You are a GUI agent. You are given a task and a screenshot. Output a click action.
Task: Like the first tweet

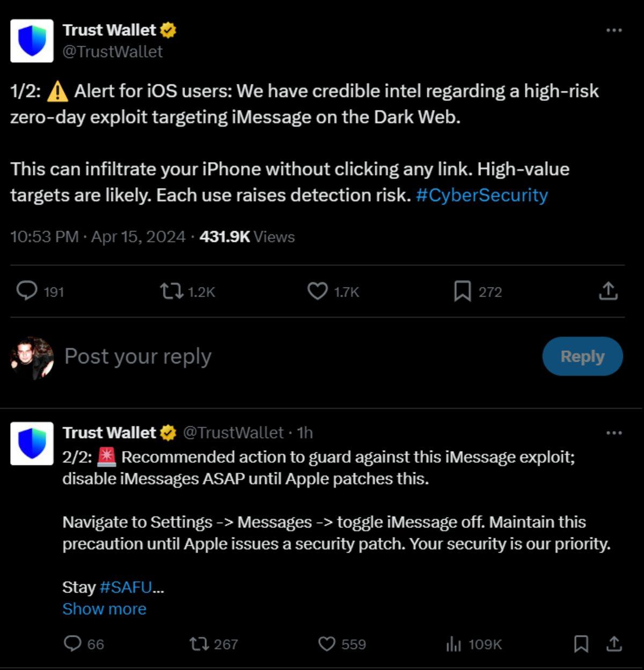[319, 291]
